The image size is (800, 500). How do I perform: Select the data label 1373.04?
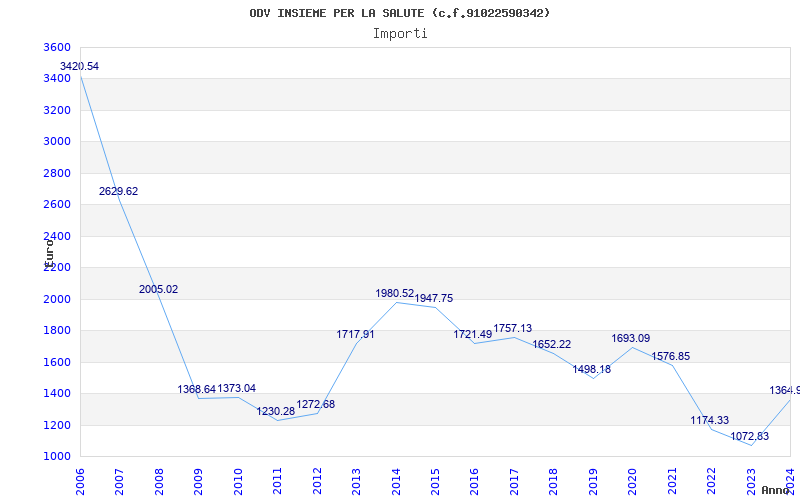pyautogui.click(x=237, y=388)
